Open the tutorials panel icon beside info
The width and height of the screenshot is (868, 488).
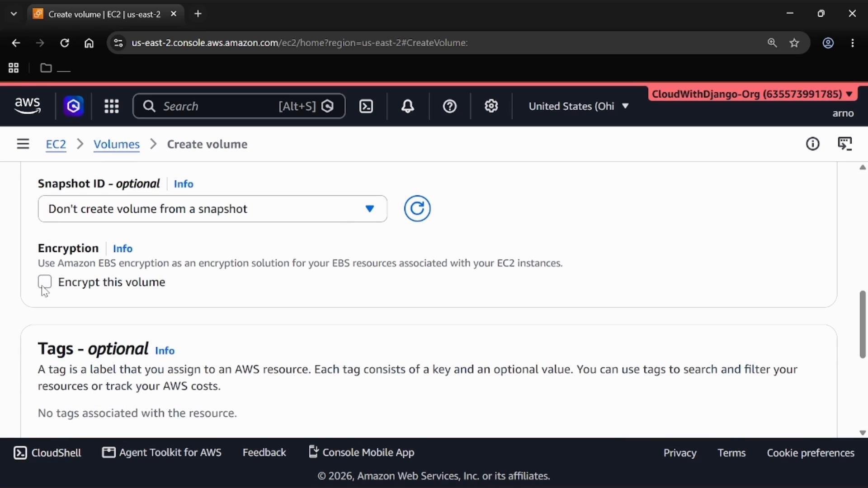[844, 144]
